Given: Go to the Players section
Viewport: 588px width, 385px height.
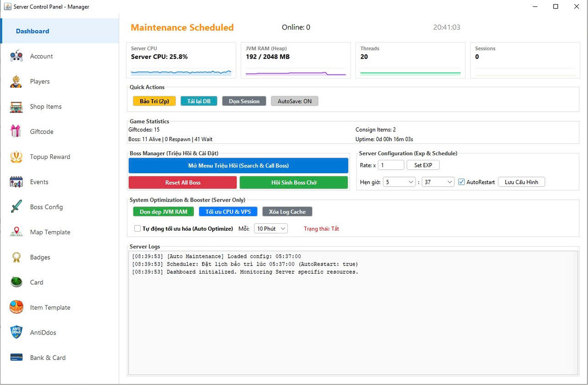Looking at the screenshot, I should click(x=60, y=81).
